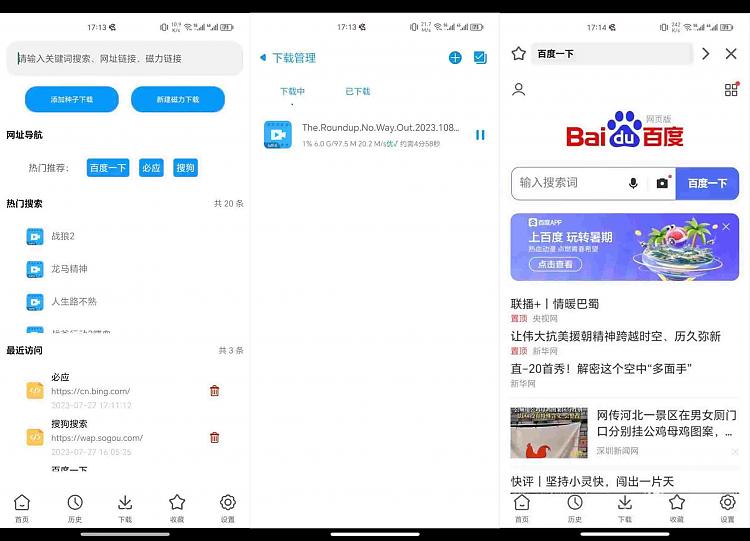Add a new download with plus icon
The image size is (750, 541).
click(455, 58)
